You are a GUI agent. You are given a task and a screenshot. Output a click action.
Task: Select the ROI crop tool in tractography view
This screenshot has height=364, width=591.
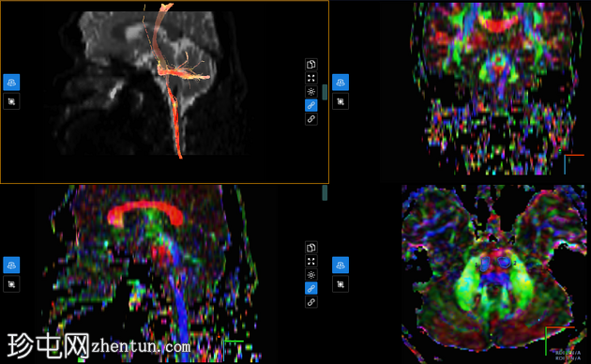tap(11, 101)
